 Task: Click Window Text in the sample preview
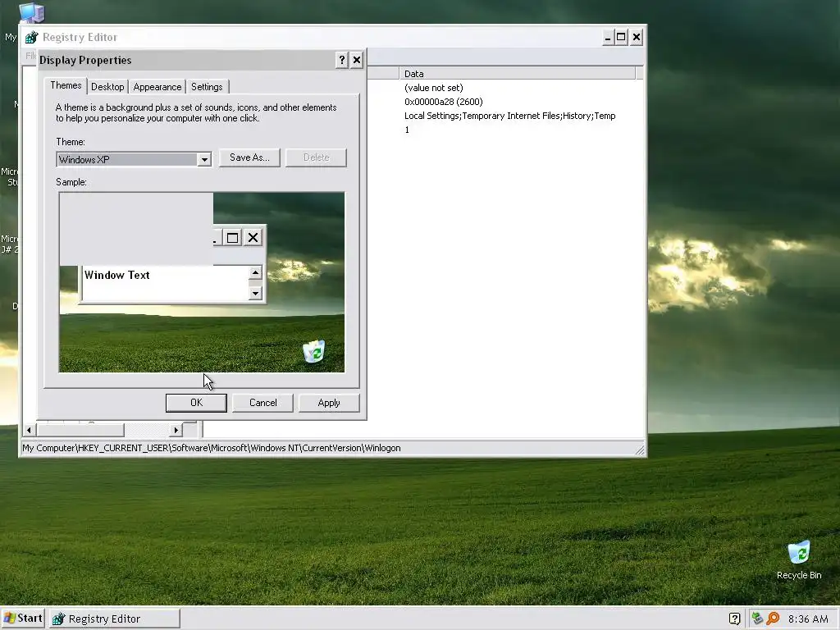pyautogui.click(x=116, y=276)
